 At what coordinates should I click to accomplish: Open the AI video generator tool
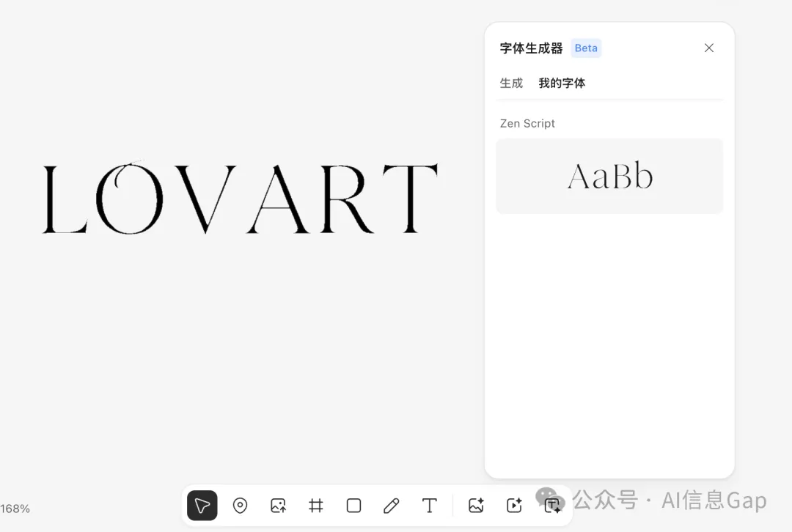pos(514,506)
